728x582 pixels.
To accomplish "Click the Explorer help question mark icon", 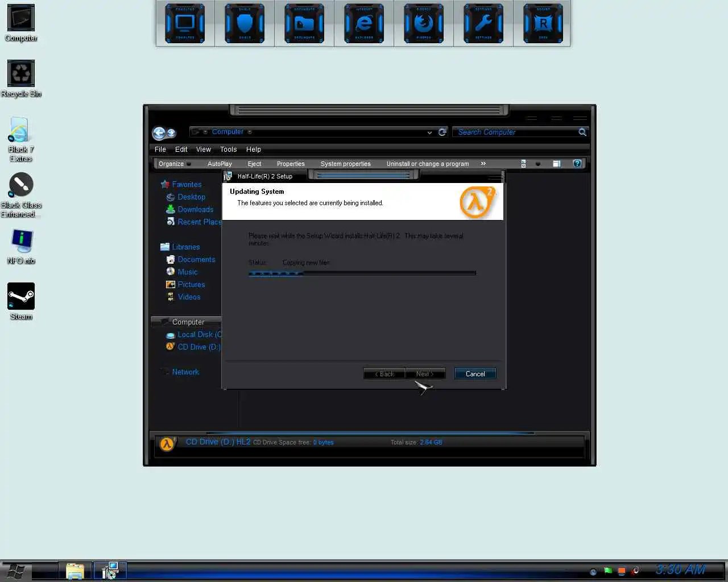I will click(577, 164).
